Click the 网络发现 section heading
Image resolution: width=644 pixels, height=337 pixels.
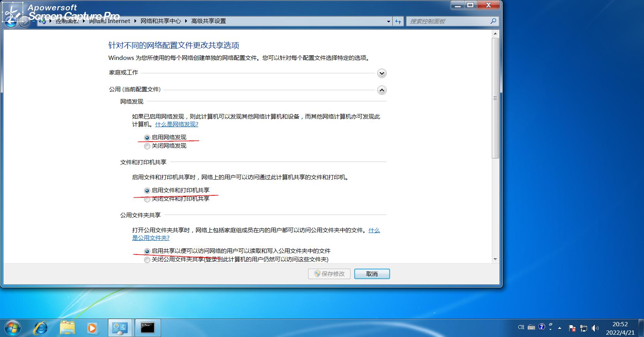(x=132, y=102)
